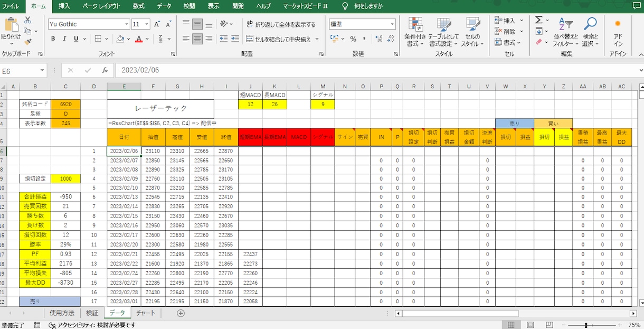The image size is (644, 329).
Task: Click the increase indent icon
Action: [x=235, y=39]
